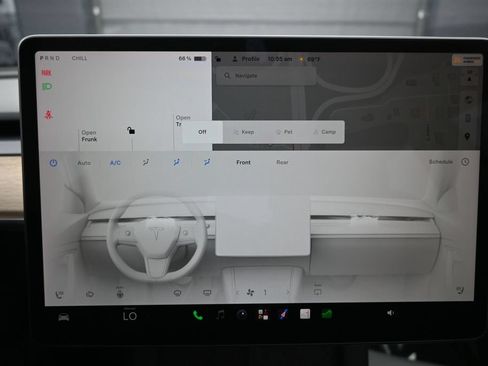Toggle the A/C setting
488x366 pixels.
click(115, 163)
